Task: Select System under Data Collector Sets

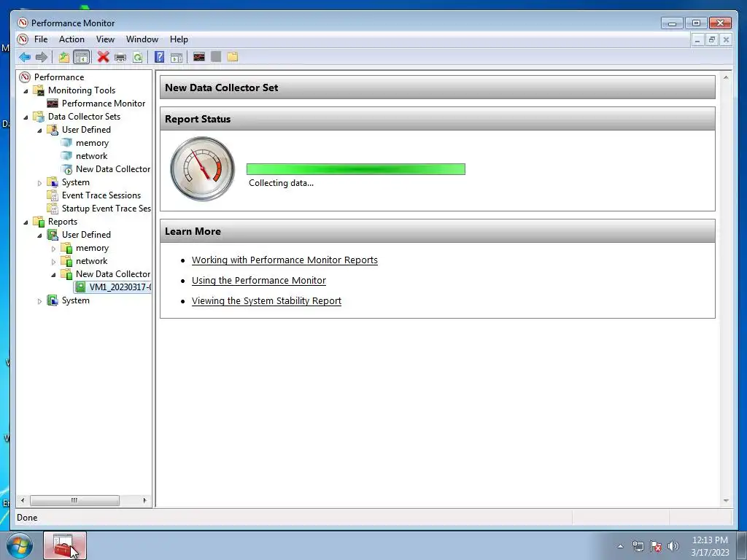Action: tap(75, 182)
